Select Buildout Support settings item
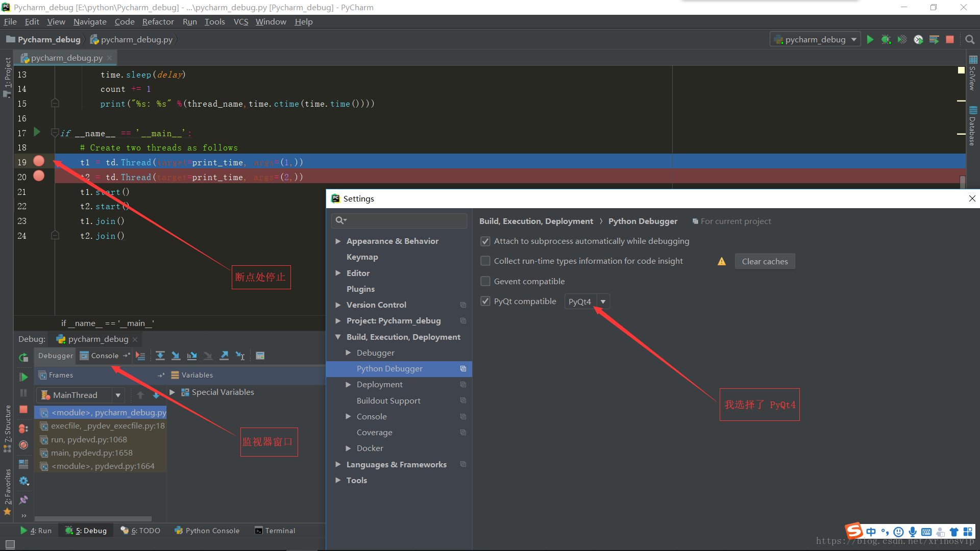 pos(388,401)
